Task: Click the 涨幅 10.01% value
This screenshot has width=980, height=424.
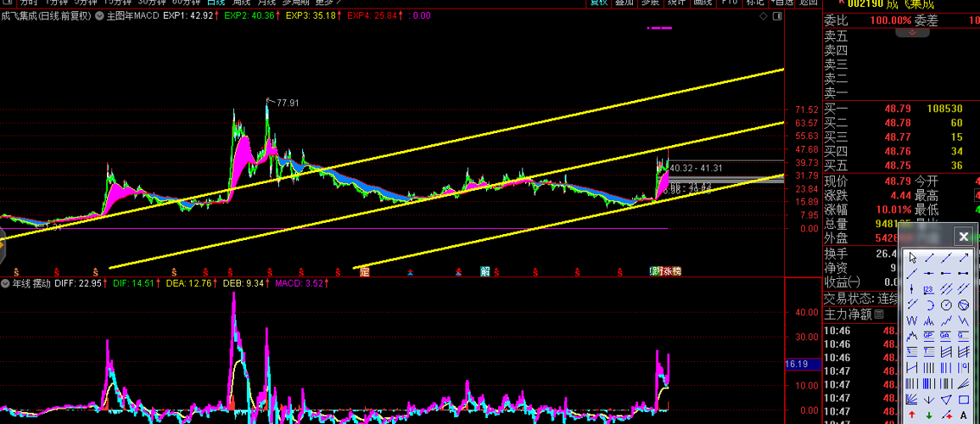Action: tap(893, 209)
